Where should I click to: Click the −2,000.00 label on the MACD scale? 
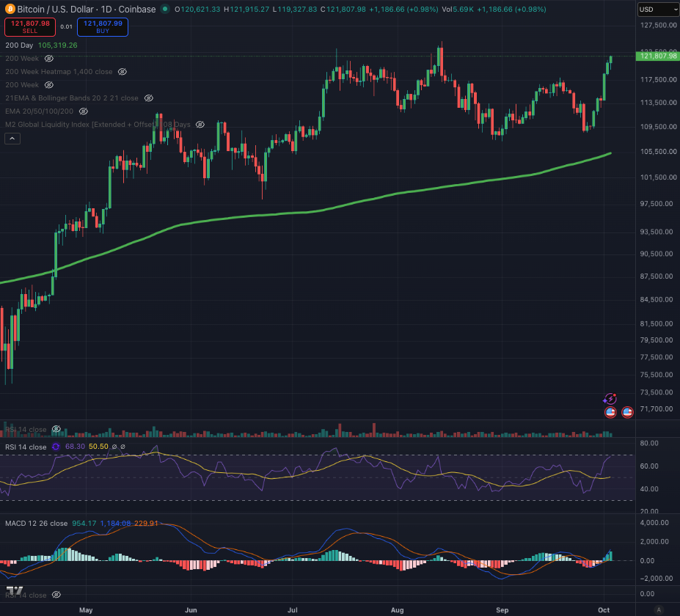point(657,579)
